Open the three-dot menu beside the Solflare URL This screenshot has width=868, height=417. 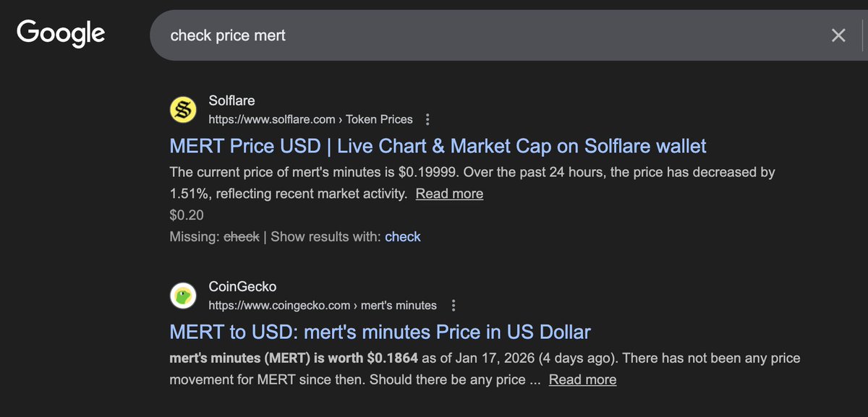coord(427,119)
